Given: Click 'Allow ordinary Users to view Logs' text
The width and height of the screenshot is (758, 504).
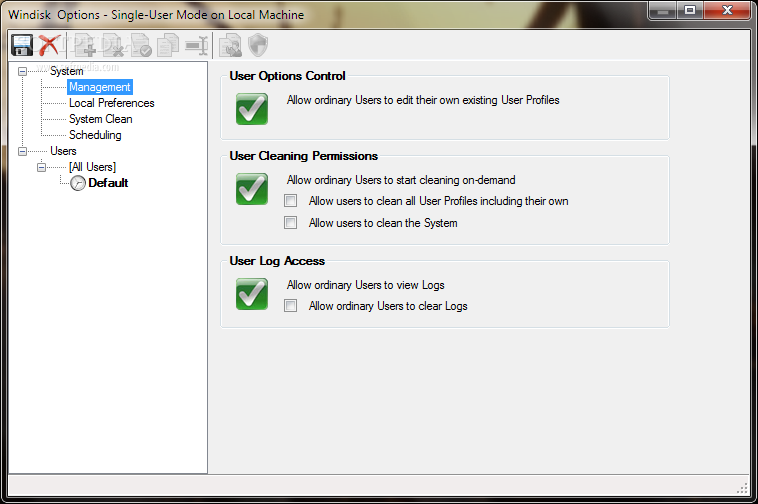Looking at the screenshot, I should point(365,285).
